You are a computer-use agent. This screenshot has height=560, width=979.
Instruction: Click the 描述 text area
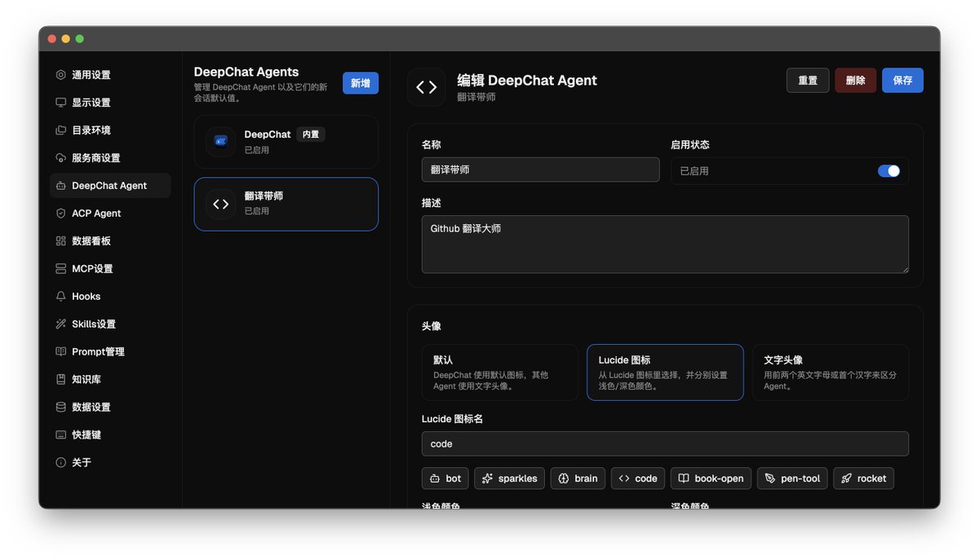665,245
